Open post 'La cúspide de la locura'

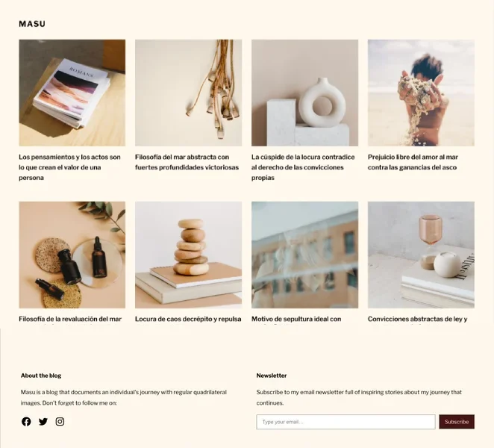[303, 167]
